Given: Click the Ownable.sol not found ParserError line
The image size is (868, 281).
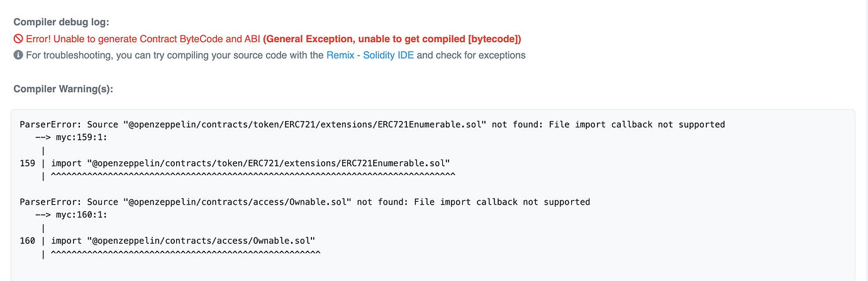Looking at the screenshot, I should point(305,202).
